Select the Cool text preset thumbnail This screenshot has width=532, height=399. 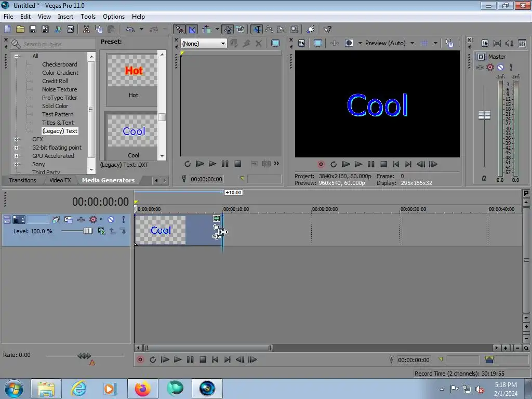tap(132, 131)
